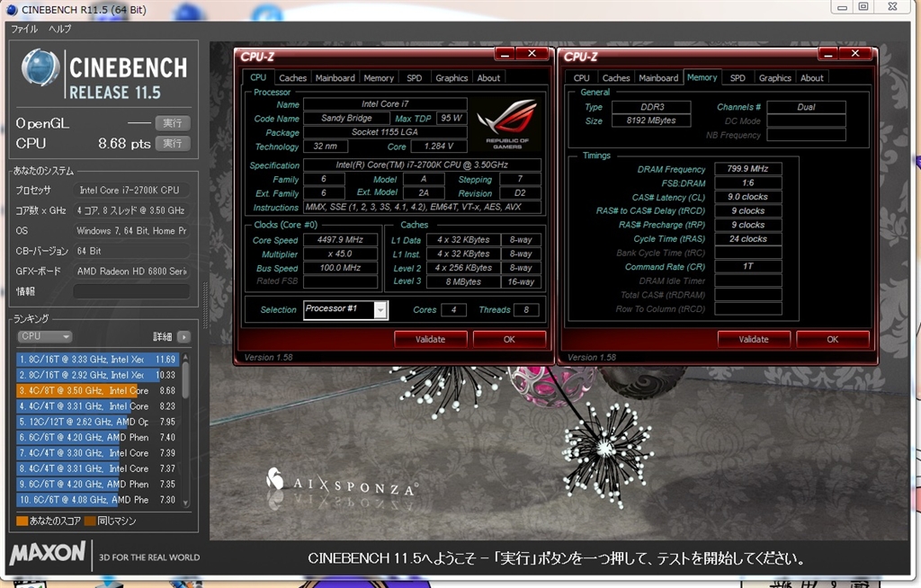Click the brown 同じマシン legend swatch
Viewport: 921px width, 588px height.
[x=90, y=521]
